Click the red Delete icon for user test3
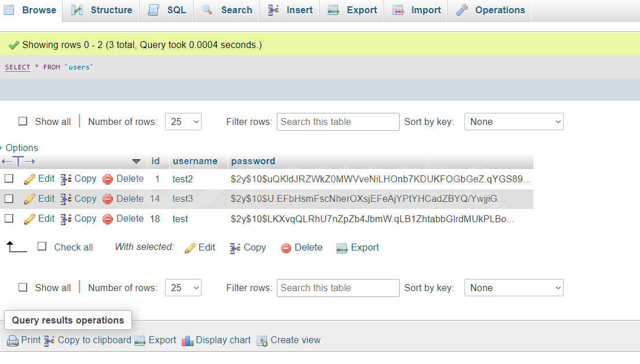Image resolution: width=640 pixels, height=364 pixels. 108,199
